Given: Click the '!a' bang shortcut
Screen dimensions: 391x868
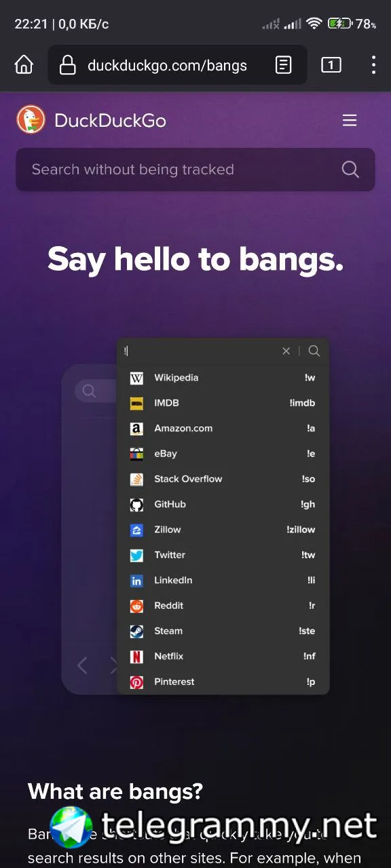Looking at the screenshot, I should (311, 429).
